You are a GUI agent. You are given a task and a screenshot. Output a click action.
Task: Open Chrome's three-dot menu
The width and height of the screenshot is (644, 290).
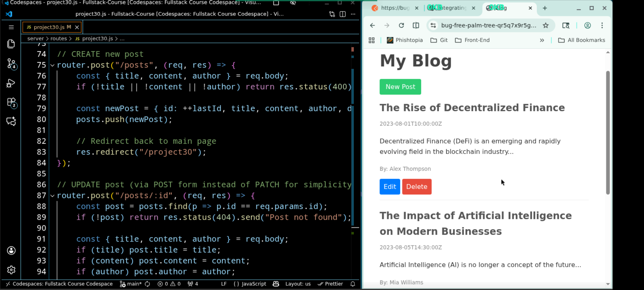click(x=602, y=26)
